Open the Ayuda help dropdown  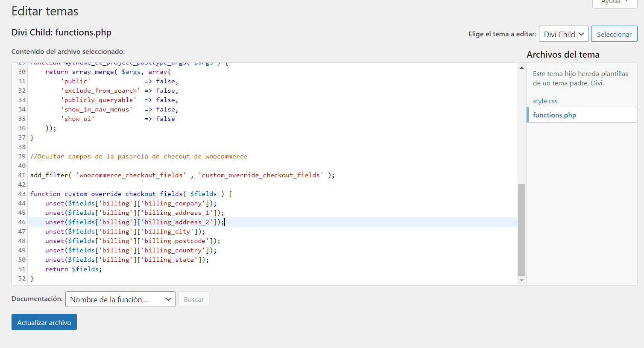(x=614, y=2)
